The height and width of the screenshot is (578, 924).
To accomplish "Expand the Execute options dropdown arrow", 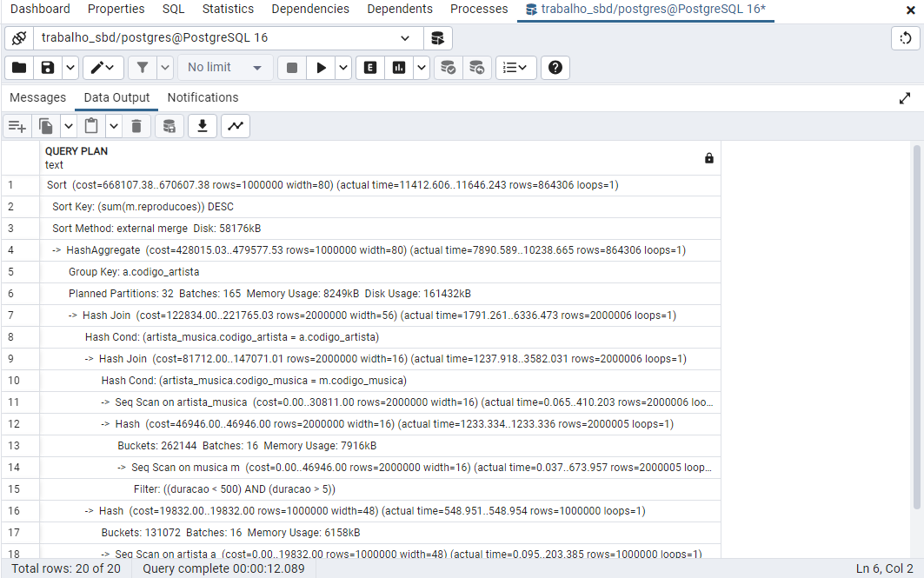I will point(343,68).
